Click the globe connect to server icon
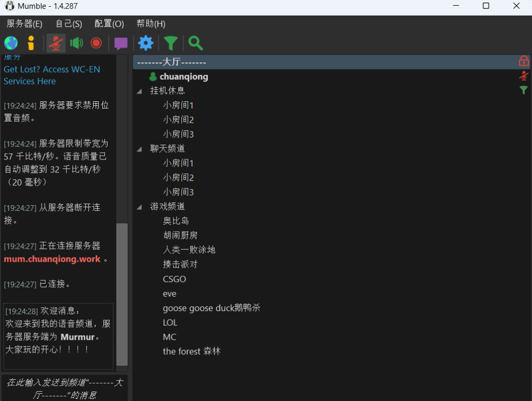Viewport: 532px width, 401px height. click(x=11, y=43)
